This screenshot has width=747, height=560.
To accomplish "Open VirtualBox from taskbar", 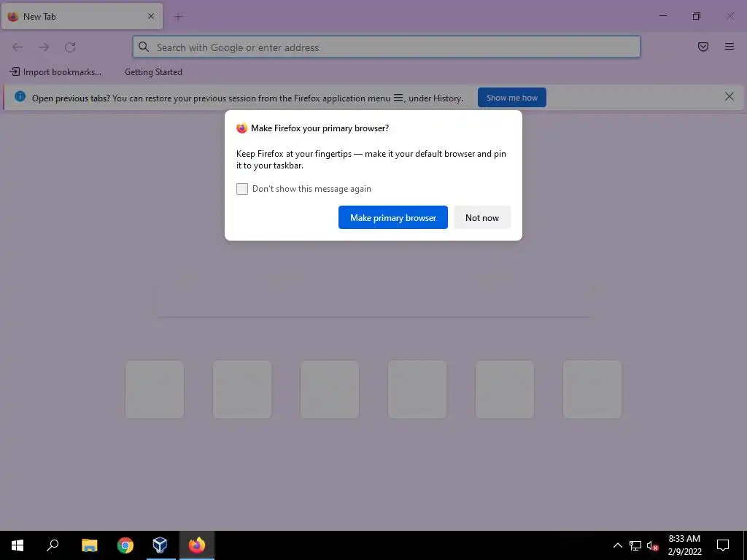I will coord(160,545).
